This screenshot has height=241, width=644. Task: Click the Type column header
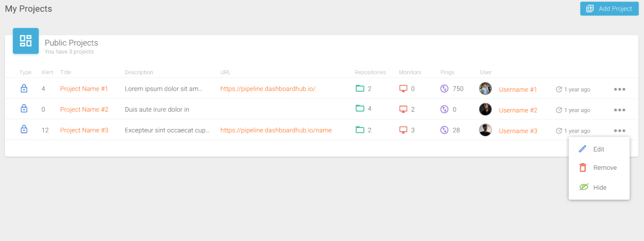(x=25, y=72)
